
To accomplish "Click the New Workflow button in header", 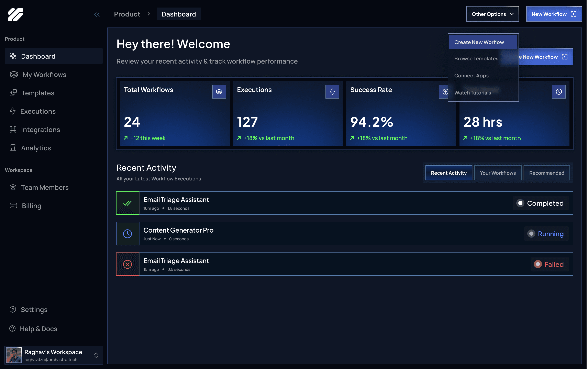I will tap(554, 14).
